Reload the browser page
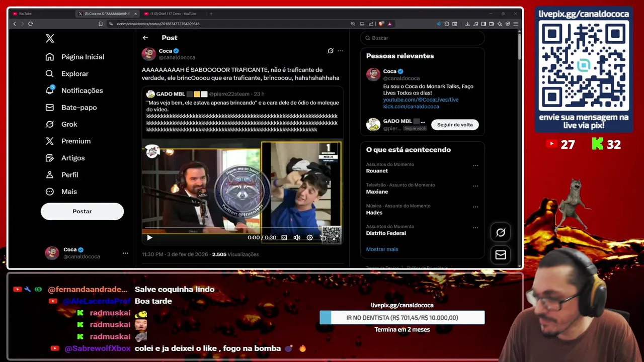This screenshot has height=362, width=644. (x=31, y=24)
